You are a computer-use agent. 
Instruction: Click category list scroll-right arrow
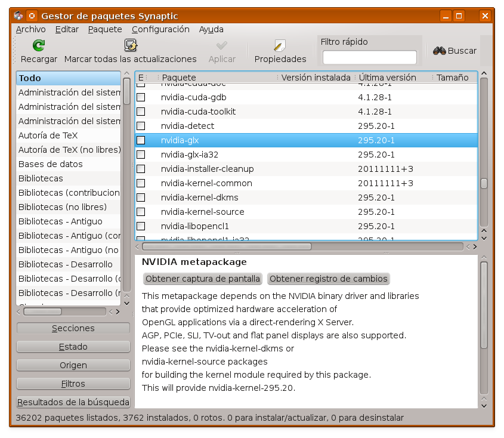(118, 311)
